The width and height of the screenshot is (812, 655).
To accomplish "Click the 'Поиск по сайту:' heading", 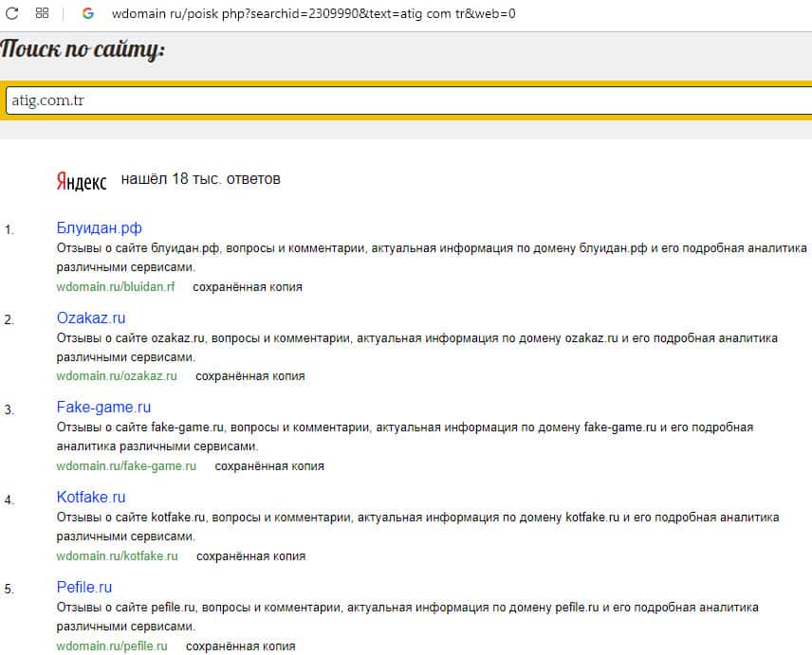I will 83,50.
